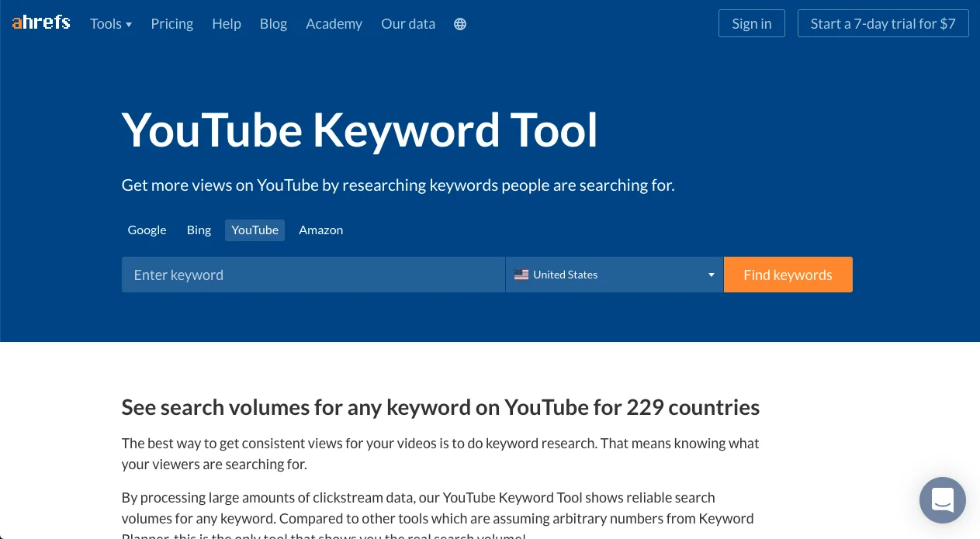Click the paragraph starting 'By processing large amounts'

click(438, 516)
